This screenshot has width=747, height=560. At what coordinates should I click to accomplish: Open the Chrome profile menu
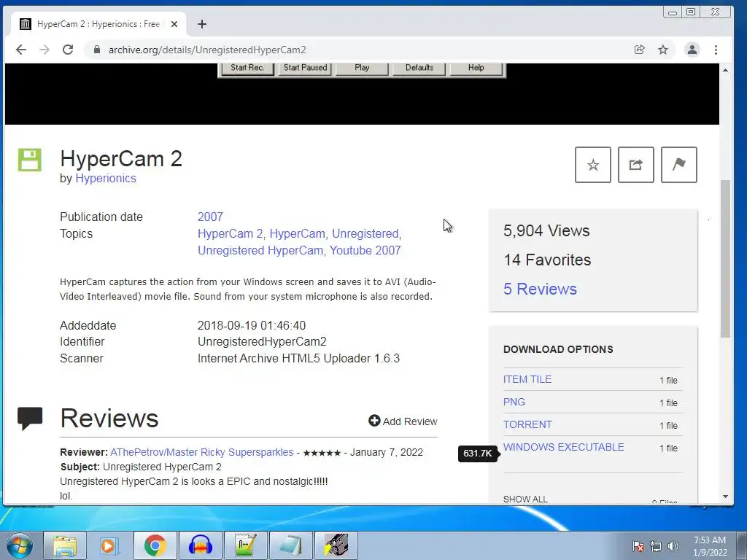(692, 50)
